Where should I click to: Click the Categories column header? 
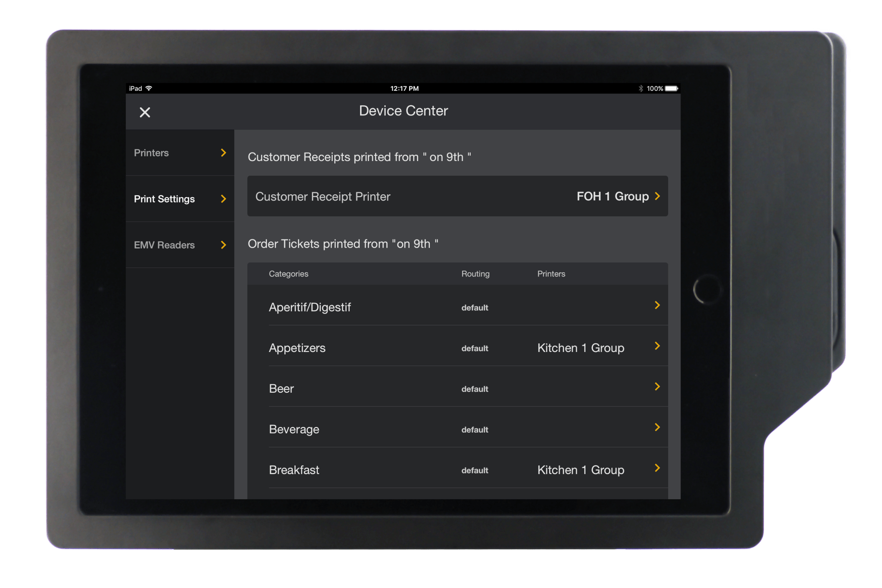pyautogui.click(x=289, y=274)
